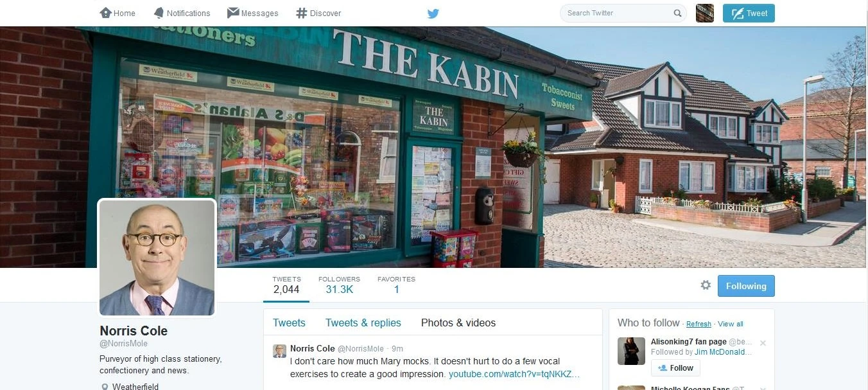
Task: Open the profile settings gear icon
Action: click(706, 285)
